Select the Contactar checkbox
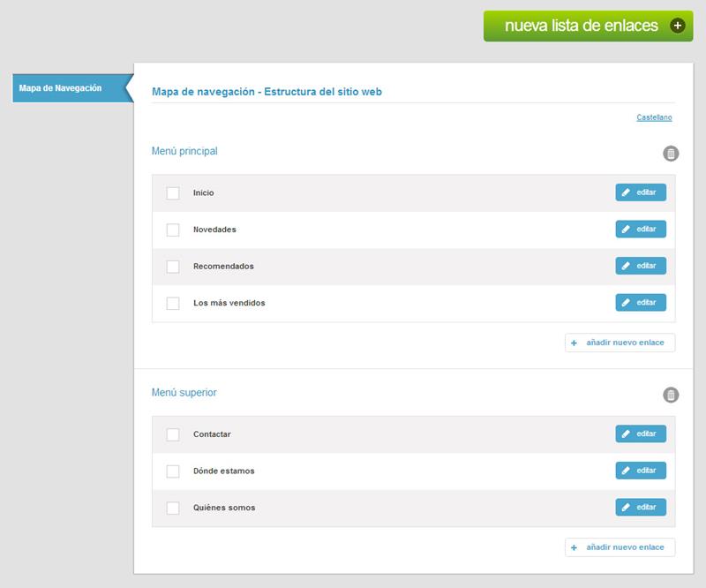 point(173,434)
